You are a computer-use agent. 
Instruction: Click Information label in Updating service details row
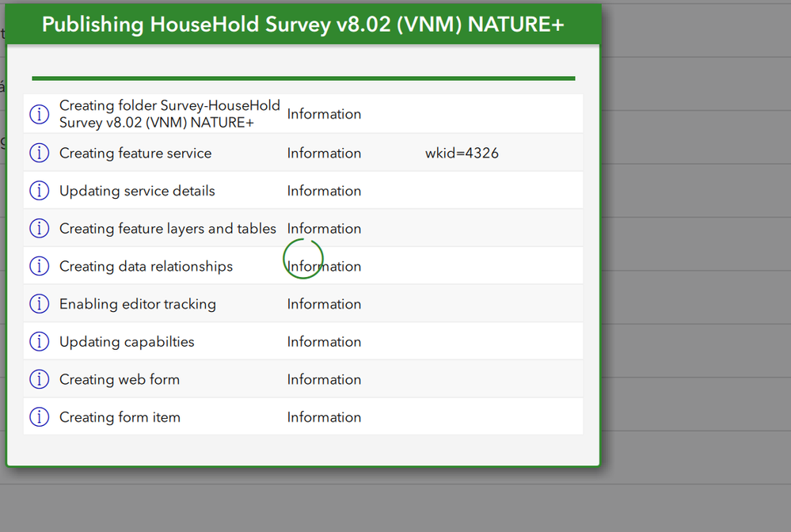tap(324, 191)
